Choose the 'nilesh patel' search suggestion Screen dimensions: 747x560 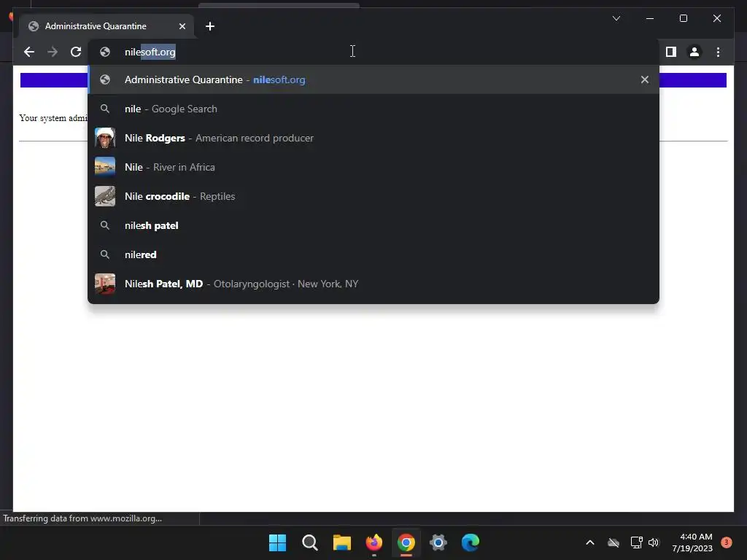pyautogui.click(x=373, y=226)
